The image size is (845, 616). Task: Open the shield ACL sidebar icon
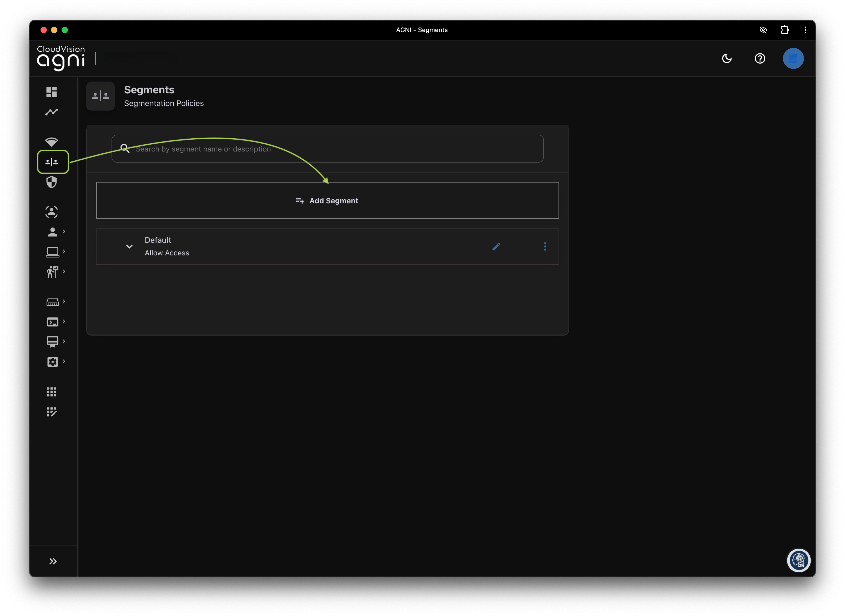(x=52, y=182)
